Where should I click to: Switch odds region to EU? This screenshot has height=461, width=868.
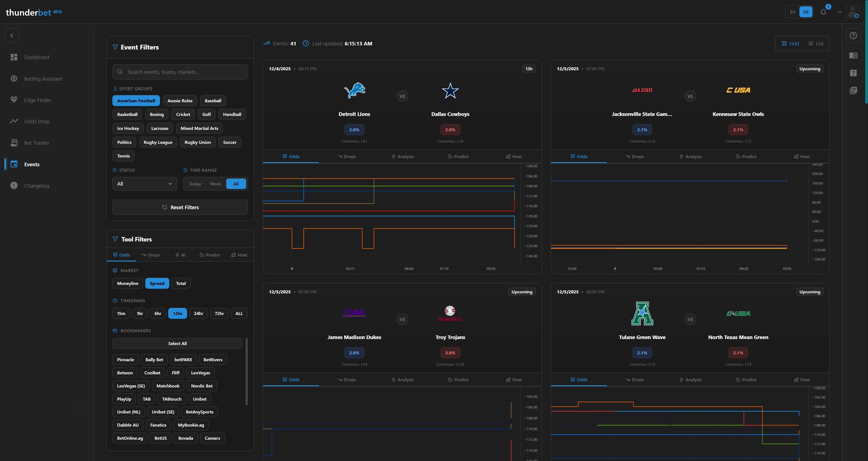(x=793, y=12)
